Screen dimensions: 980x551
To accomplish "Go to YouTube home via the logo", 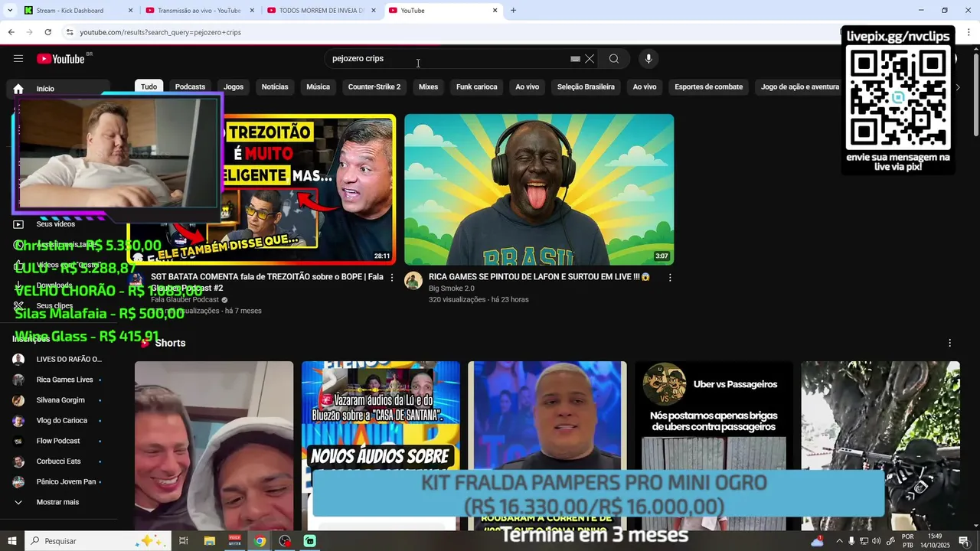I will click(x=60, y=59).
